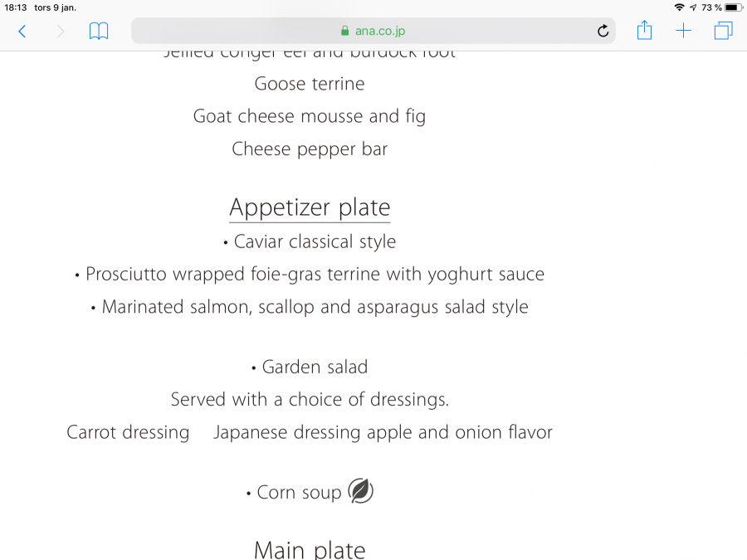Screen dimensions: 747x560
Task: Open the bookmarks book icon
Action: [99, 32]
